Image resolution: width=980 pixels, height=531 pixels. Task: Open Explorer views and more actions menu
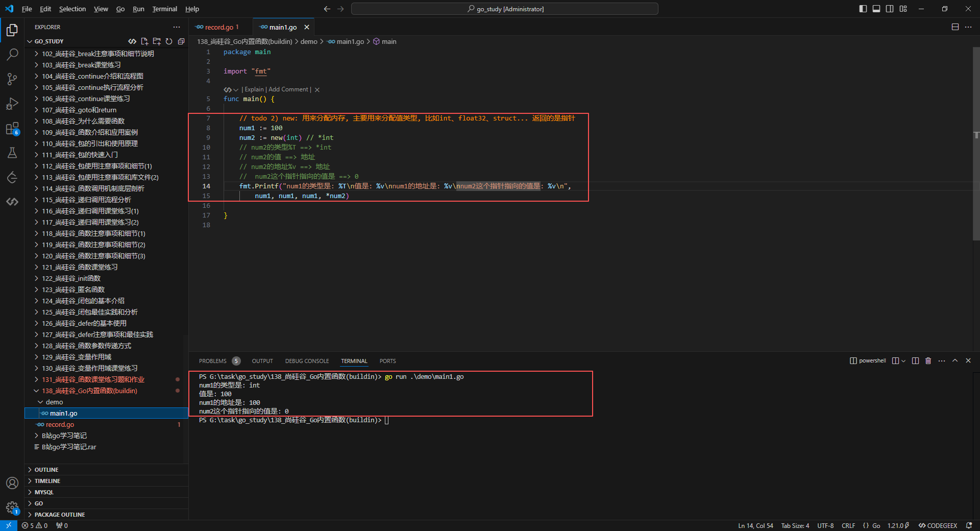tap(177, 27)
